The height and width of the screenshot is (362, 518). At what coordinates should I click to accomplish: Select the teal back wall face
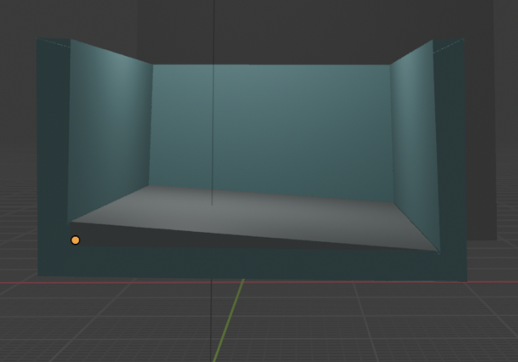(271, 132)
